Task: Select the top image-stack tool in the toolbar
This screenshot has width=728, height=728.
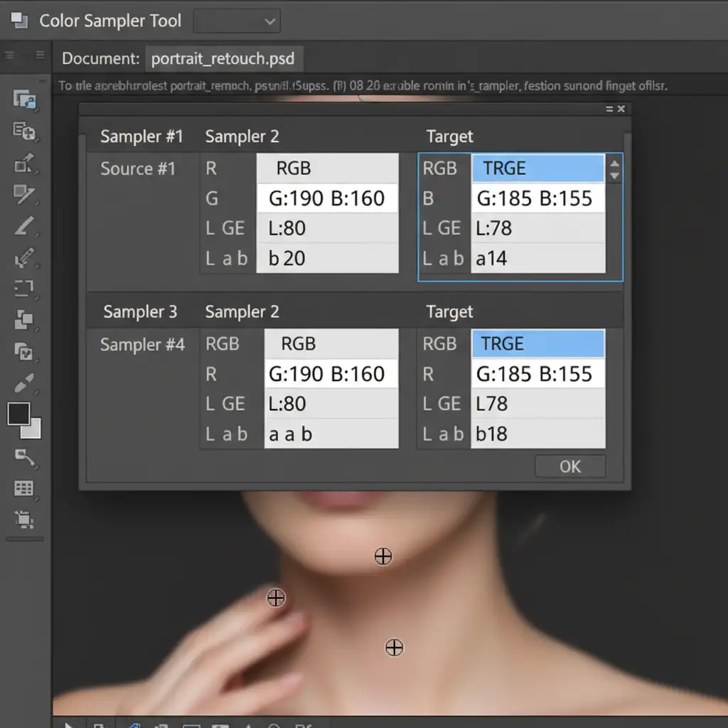Action: [24, 100]
